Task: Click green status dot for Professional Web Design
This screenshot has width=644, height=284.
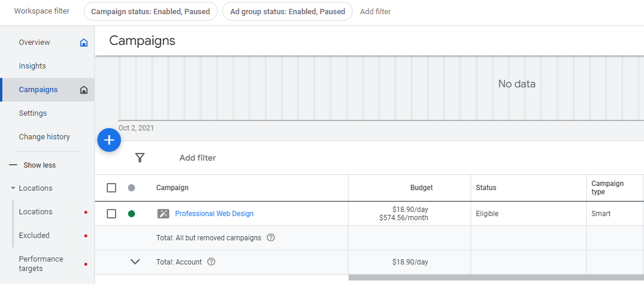Action: [x=132, y=214]
